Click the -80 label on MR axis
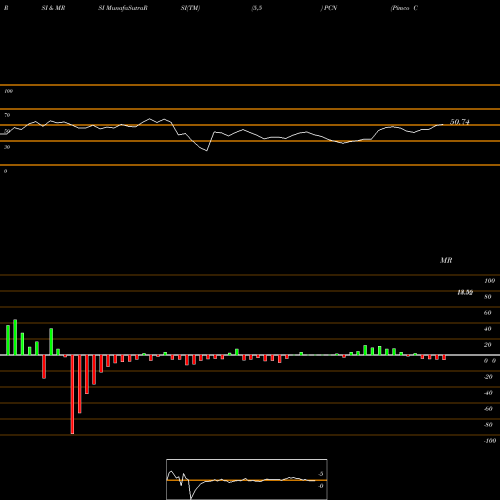 pyautogui.click(x=488, y=425)
